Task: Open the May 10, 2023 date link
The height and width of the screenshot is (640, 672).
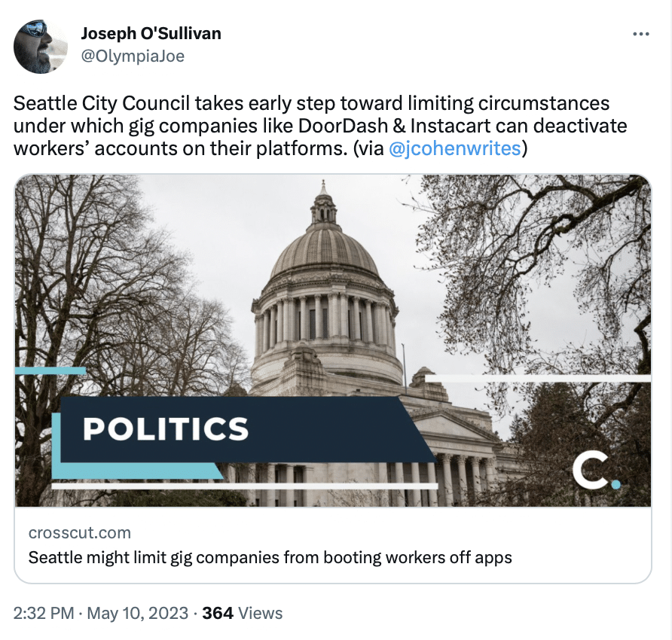Action: 138,613
